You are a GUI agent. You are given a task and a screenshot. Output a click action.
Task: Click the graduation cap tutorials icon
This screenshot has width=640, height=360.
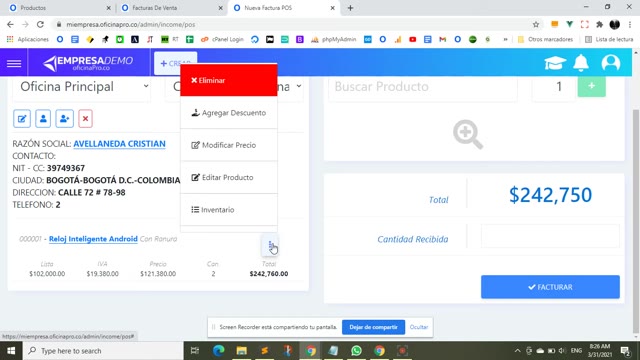[x=555, y=63]
